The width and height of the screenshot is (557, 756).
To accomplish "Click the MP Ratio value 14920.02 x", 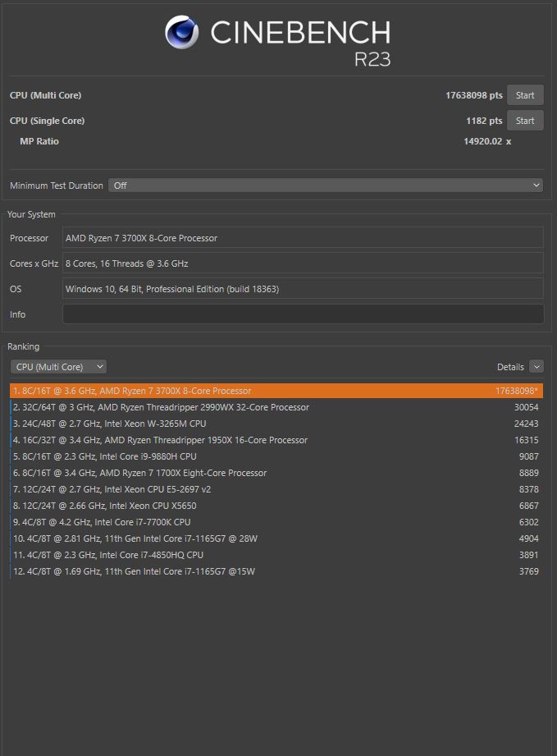I will (x=487, y=141).
